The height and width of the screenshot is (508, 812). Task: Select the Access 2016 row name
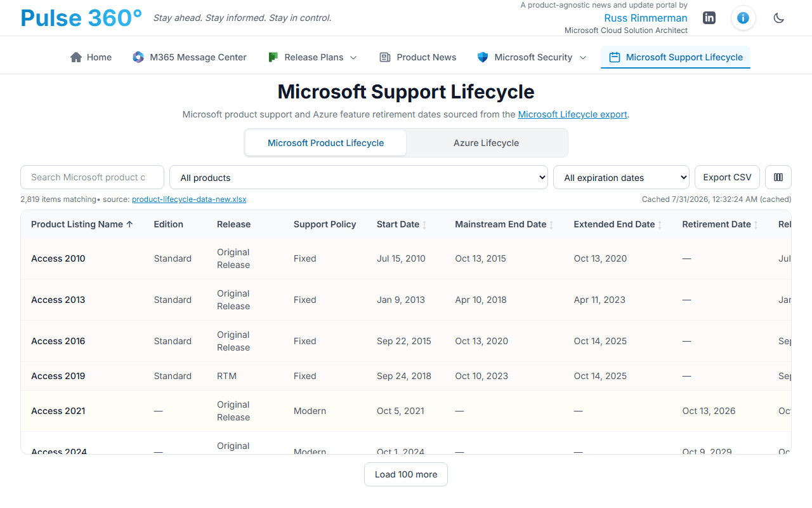click(x=58, y=341)
